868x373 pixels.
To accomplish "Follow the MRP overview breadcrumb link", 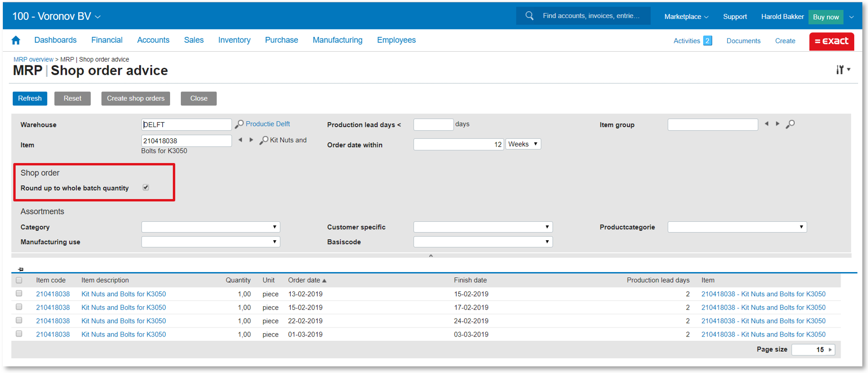I will (33, 59).
